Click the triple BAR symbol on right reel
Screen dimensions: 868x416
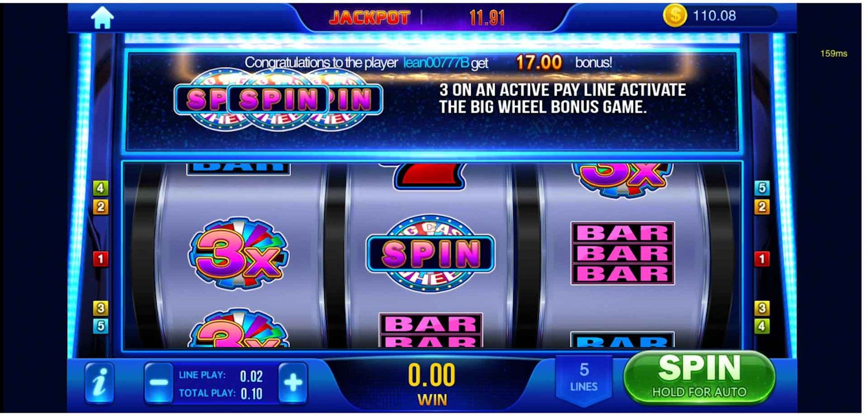[x=623, y=253]
